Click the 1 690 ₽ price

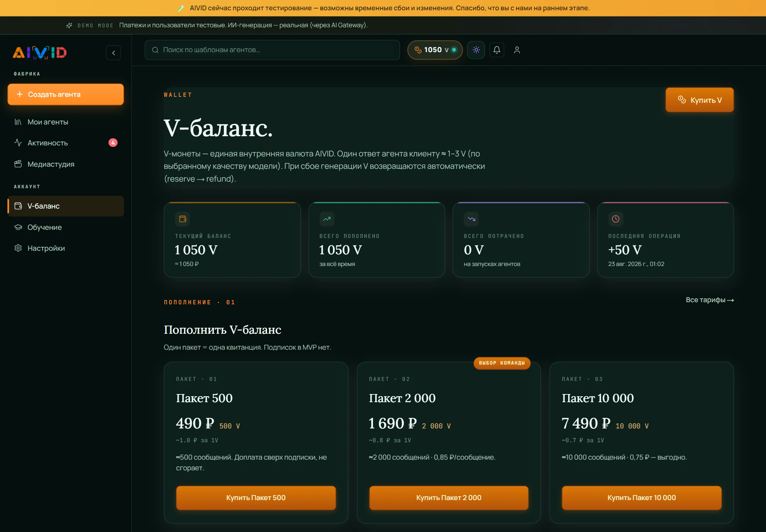(x=393, y=423)
